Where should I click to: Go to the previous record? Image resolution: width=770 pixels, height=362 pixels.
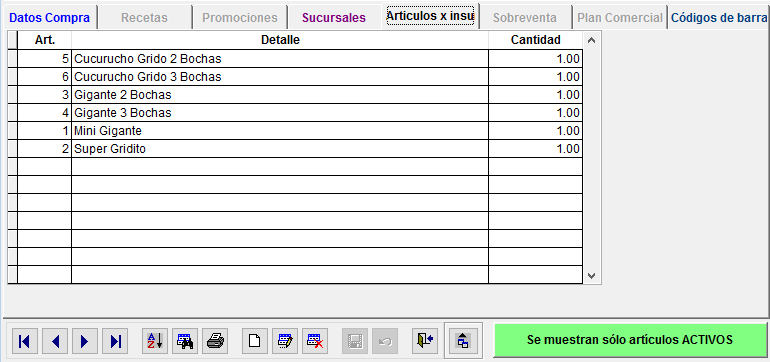[55, 341]
